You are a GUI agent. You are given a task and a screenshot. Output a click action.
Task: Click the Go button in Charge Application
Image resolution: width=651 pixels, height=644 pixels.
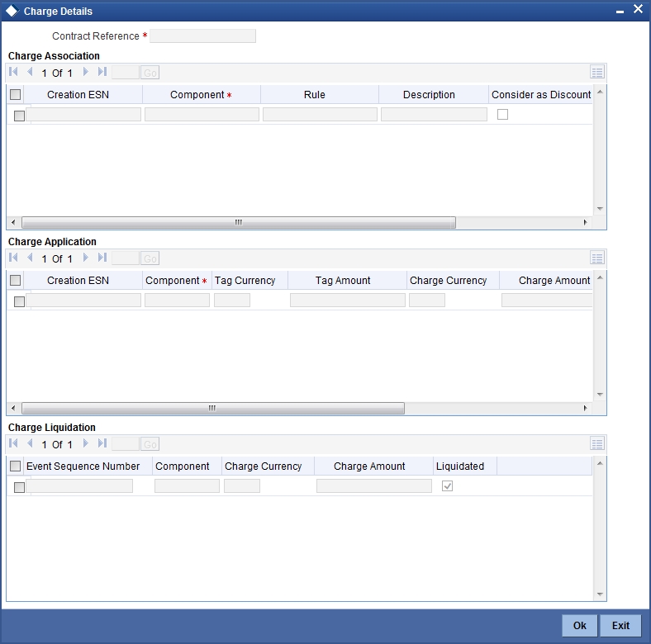pos(150,258)
